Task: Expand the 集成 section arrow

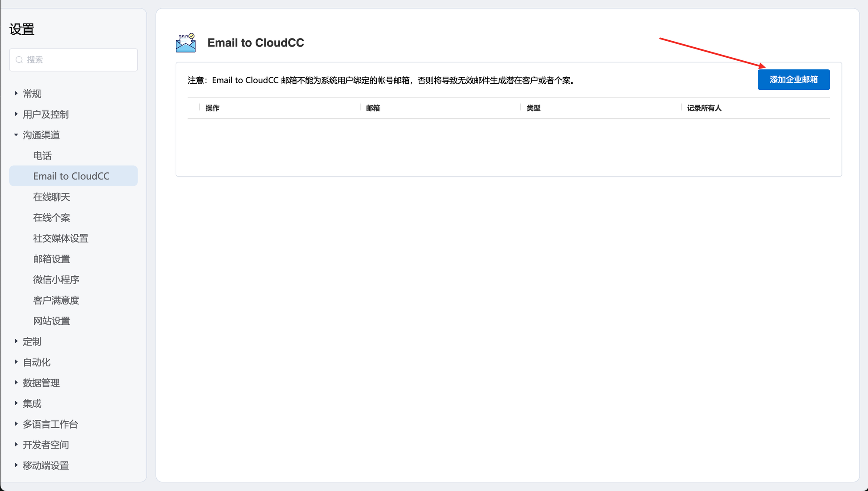Action: [16, 403]
